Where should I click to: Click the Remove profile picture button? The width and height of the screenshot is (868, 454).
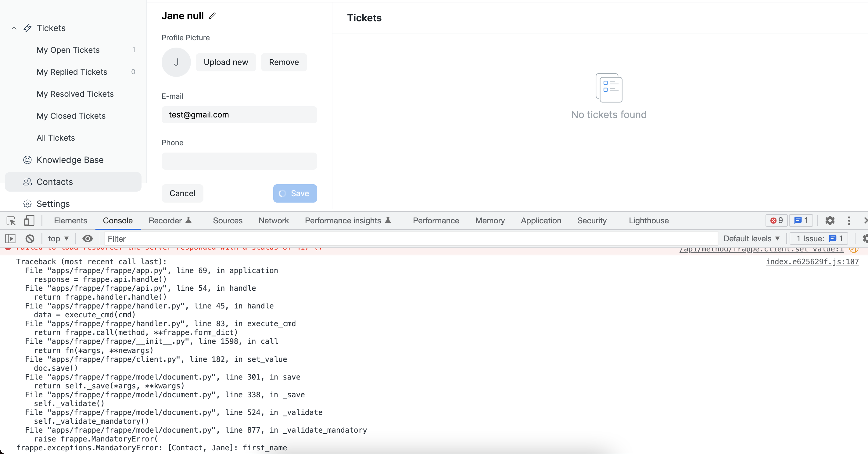284,62
